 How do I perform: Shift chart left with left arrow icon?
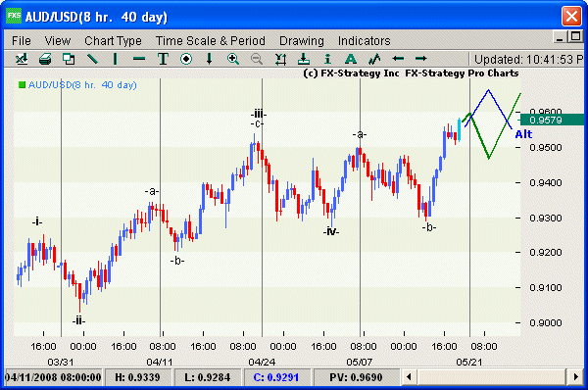398,59
